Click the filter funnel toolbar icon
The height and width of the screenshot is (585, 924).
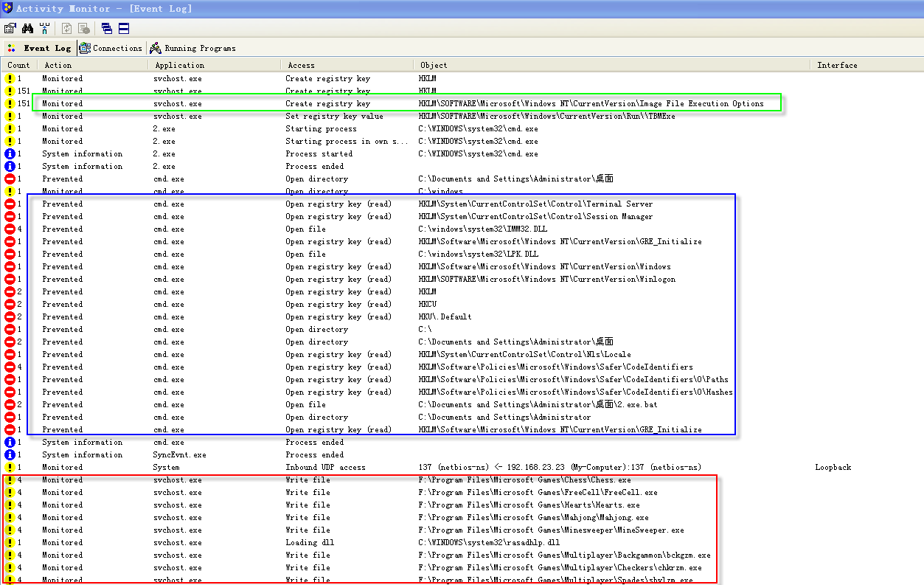[x=45, y=28]
